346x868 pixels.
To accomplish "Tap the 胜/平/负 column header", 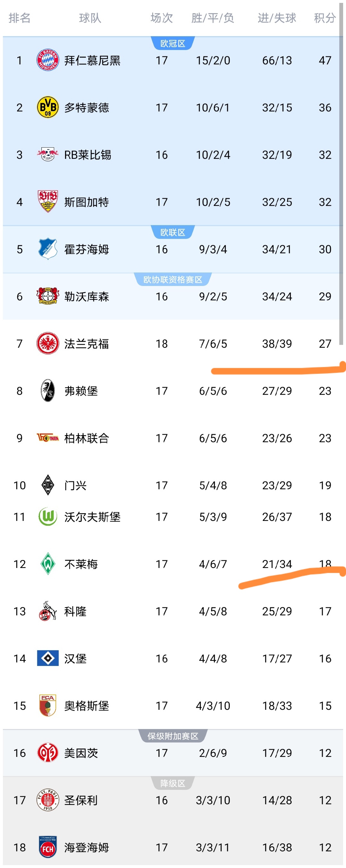I will point(213,18).
